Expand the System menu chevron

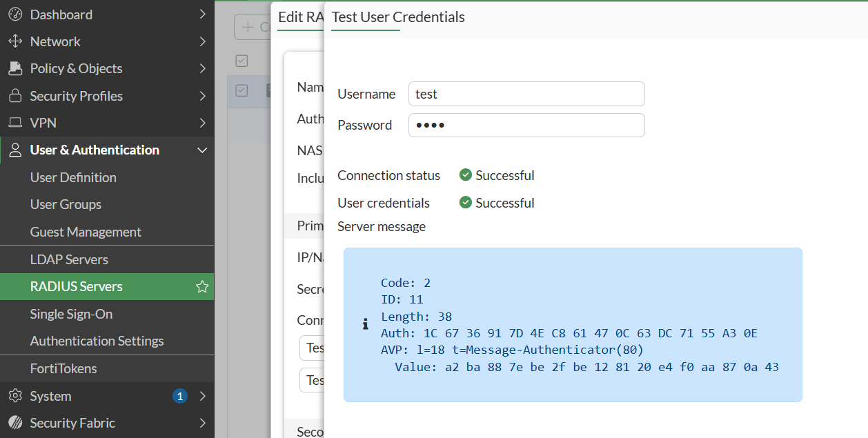[202, 396]
